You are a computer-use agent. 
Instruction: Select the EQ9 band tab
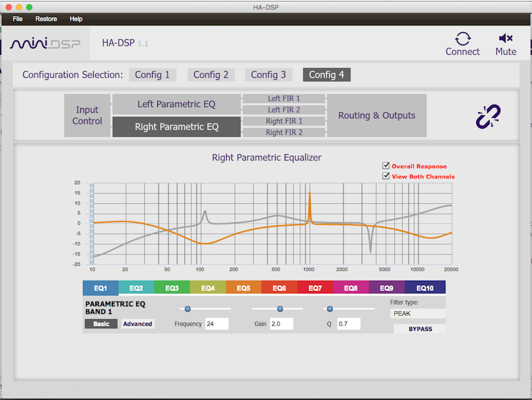(x=387, y=288)
